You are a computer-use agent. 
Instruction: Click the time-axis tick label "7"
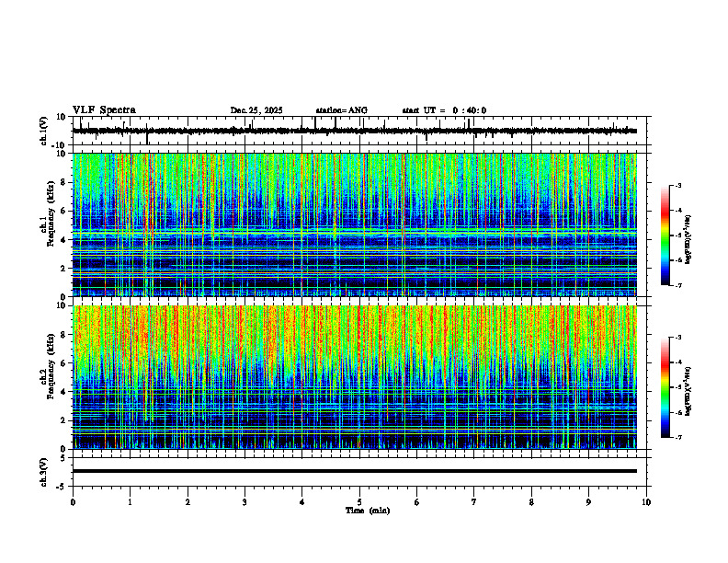474,502
